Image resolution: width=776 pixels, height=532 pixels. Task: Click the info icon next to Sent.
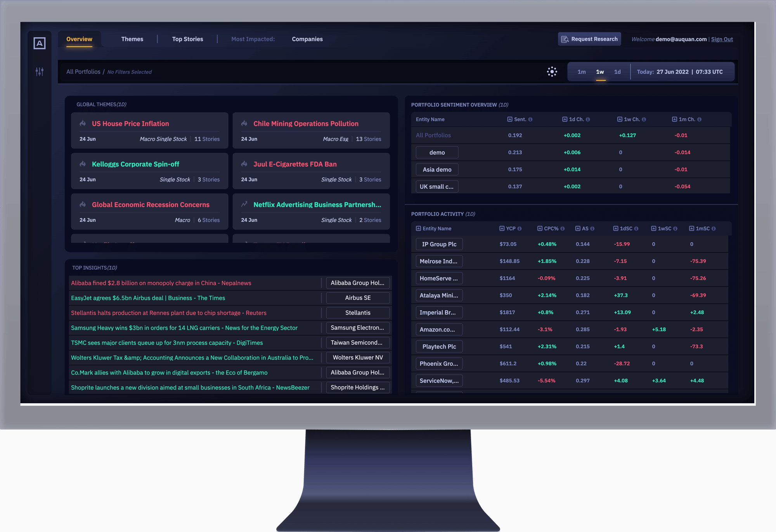click(x=530, y=119)
